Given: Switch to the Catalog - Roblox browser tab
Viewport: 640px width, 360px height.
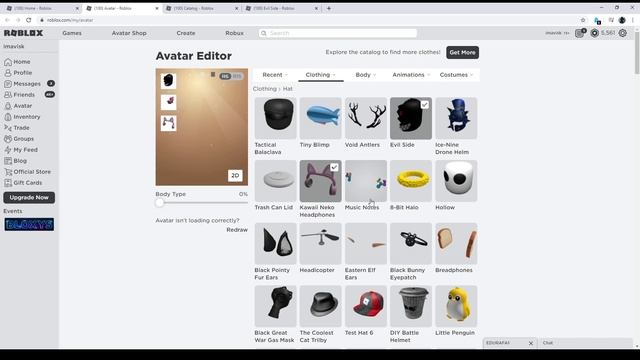Looking at the screenshot, I should (202, 8).
